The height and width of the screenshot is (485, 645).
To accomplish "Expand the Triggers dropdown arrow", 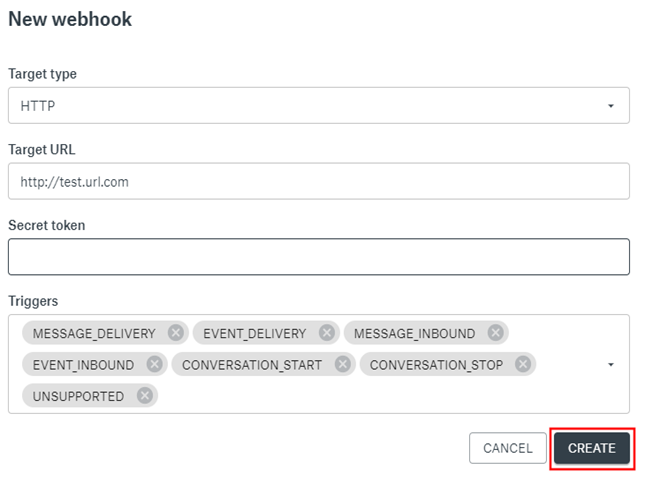I will [x=610, y=365].
